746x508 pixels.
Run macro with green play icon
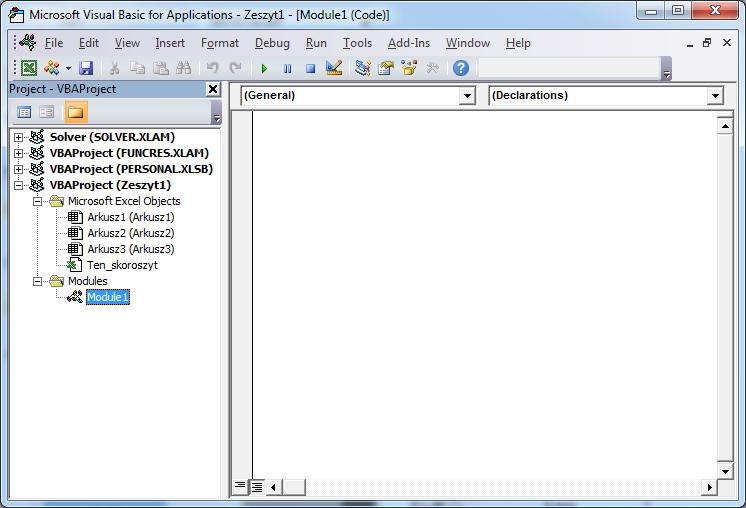point(265,69)
